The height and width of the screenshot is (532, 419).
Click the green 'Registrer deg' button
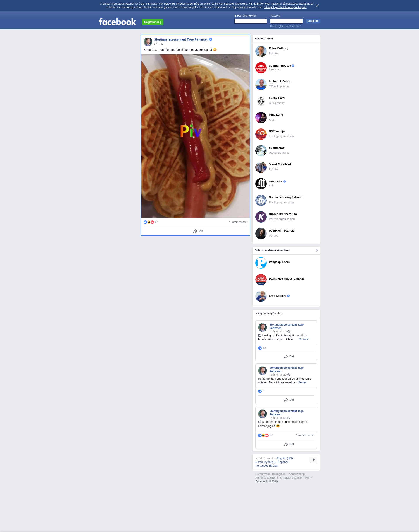point(153,22)
